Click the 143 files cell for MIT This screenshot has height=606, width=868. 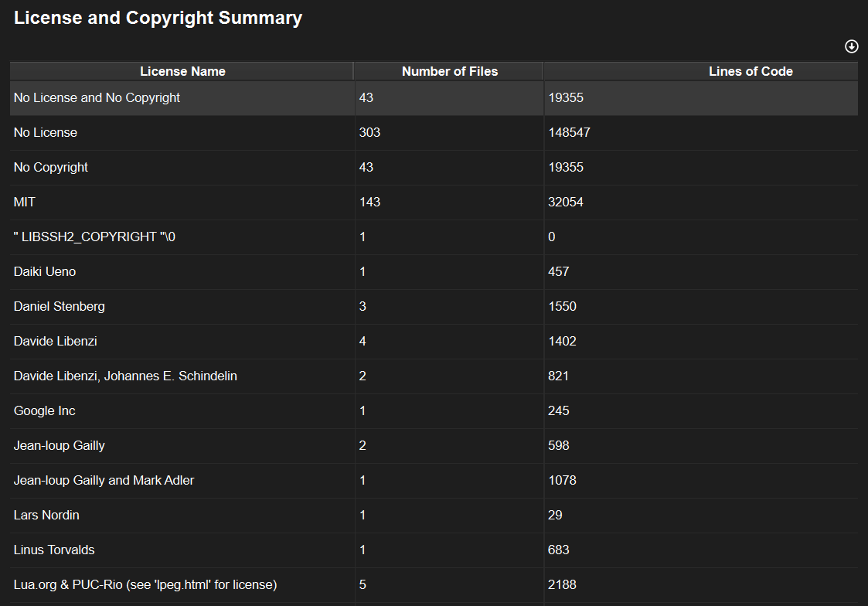[370, 203]
